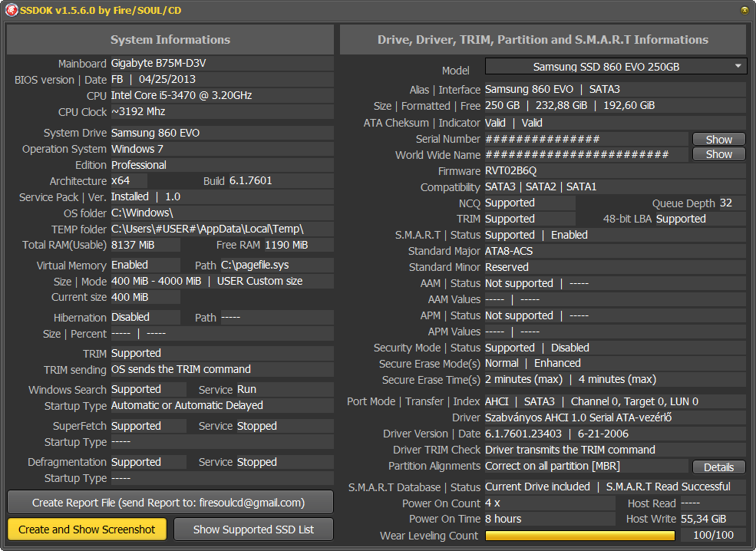Viewport: 756px width, 551px height.
Task: Click the Drive, Driver, TRIM, Partition header
Action: 543,40
